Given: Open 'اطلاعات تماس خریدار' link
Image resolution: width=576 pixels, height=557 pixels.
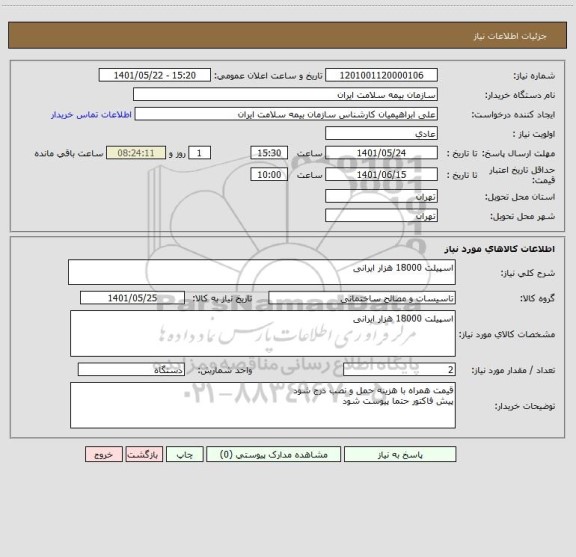Looking at the screenshot, I should coord(91,115).
